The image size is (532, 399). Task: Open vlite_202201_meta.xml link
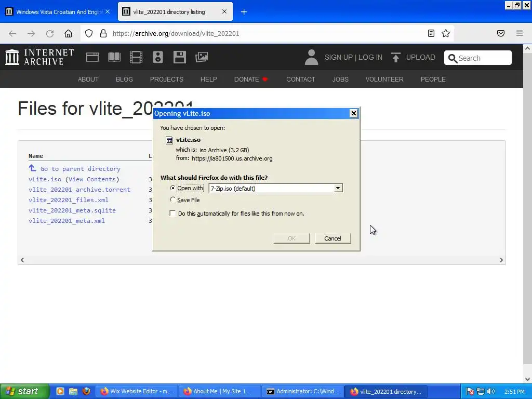click(67, 221)
